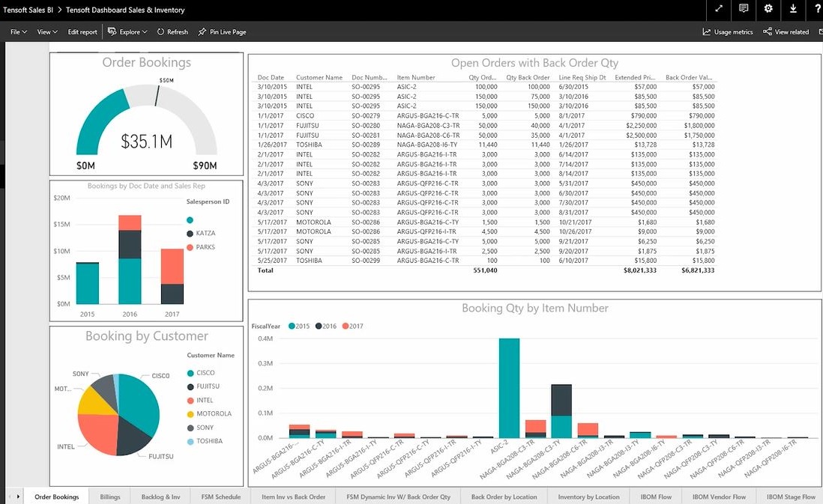823x504 pixels.
Task: Open FSM Dynamic Inv W/ Back Order Qty tab
Action: (398, 497)
